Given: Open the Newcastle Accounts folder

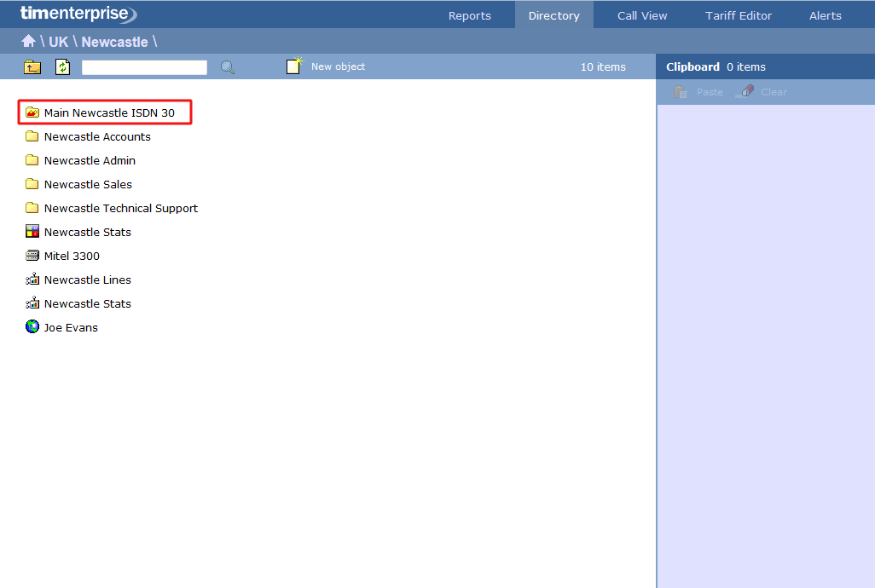Looking at the screenshot, I should [x=97, y=136].
